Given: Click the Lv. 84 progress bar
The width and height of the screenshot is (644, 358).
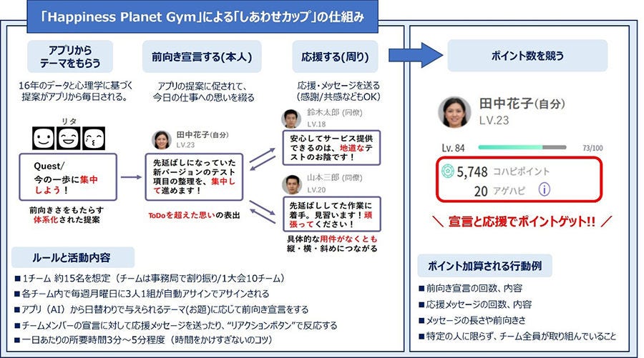Looking at the screenshot, I should coord(522,147).
